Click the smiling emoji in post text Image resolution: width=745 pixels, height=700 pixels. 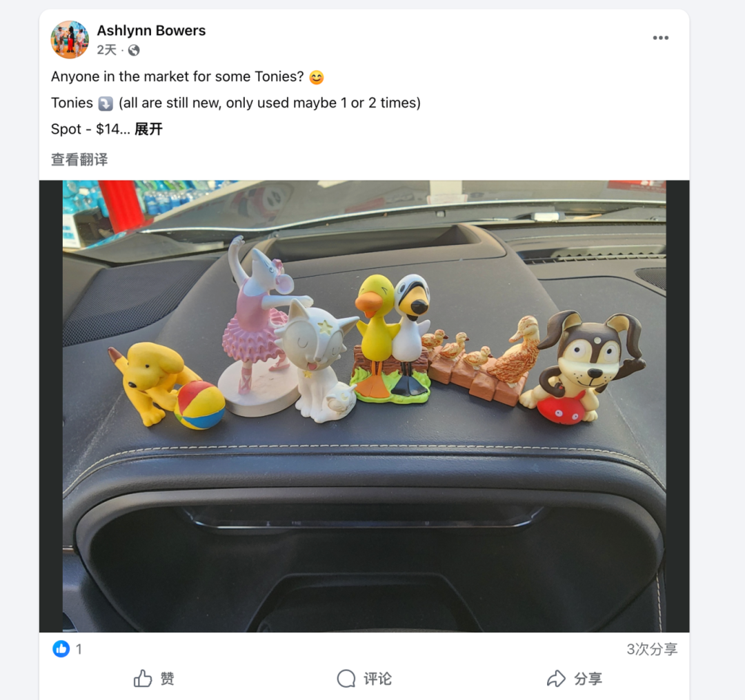[317, 77]
